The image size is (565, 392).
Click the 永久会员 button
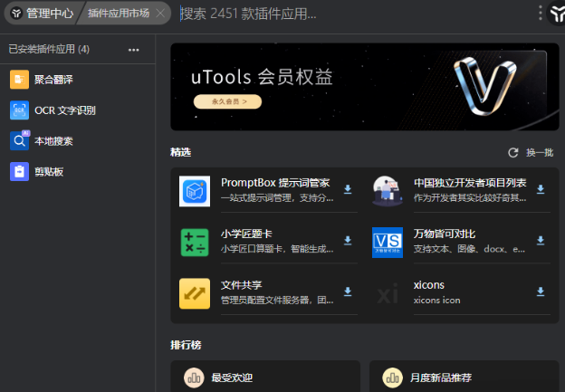pos(228,101)
